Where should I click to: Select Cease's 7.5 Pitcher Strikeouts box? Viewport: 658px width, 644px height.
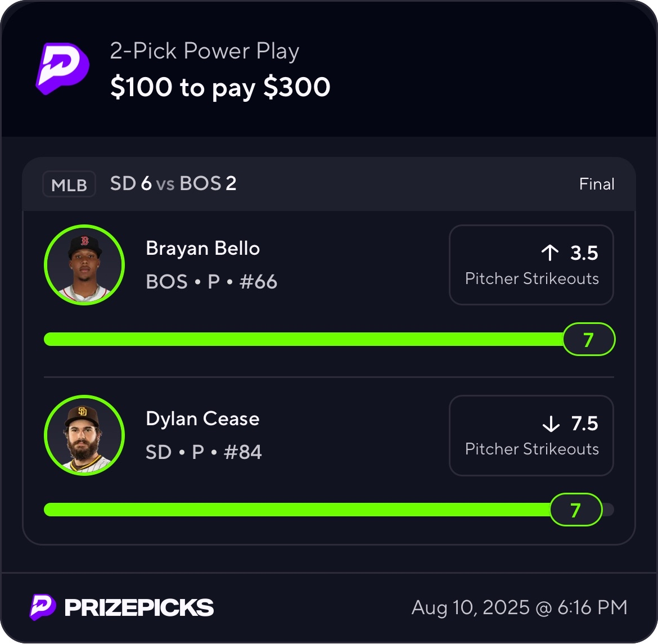click(531, 435)
